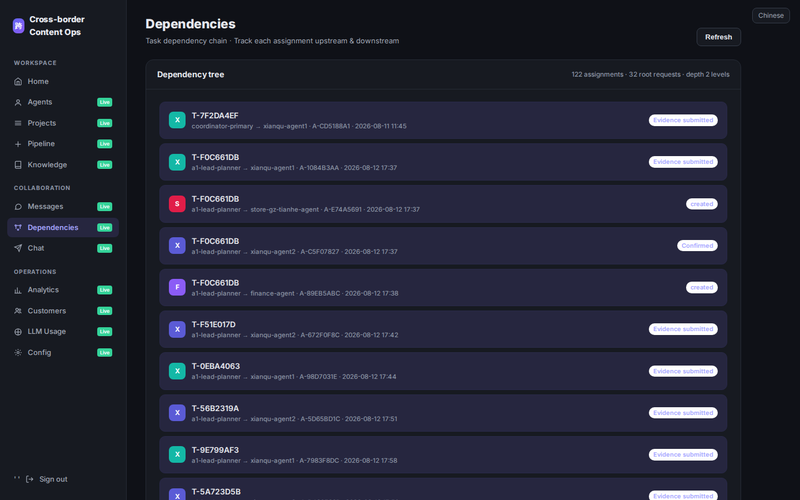The image size is (800, 500).
Task: Click the created badge on store-gz-tianhe-agent row
Action: click(x=702, y=204)
